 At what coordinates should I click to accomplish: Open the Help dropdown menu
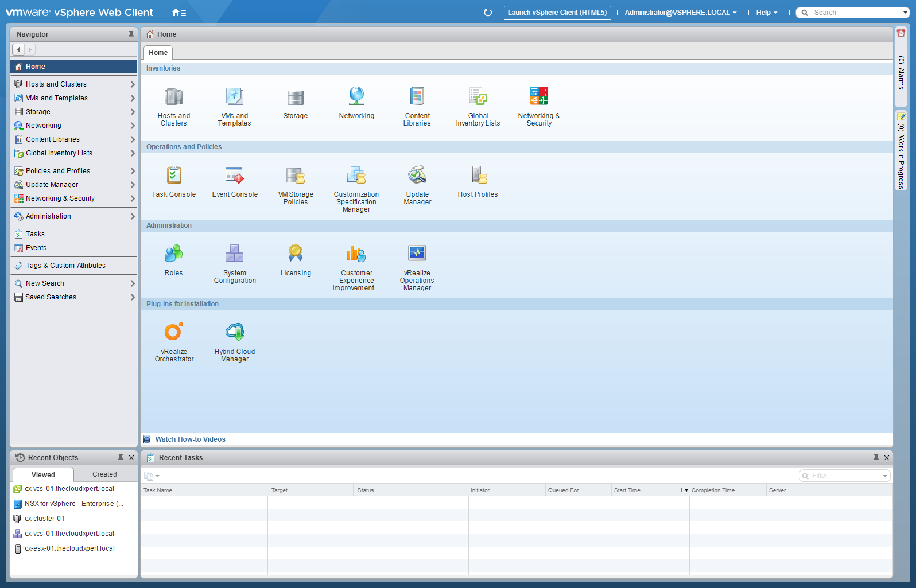pos(766,13)
